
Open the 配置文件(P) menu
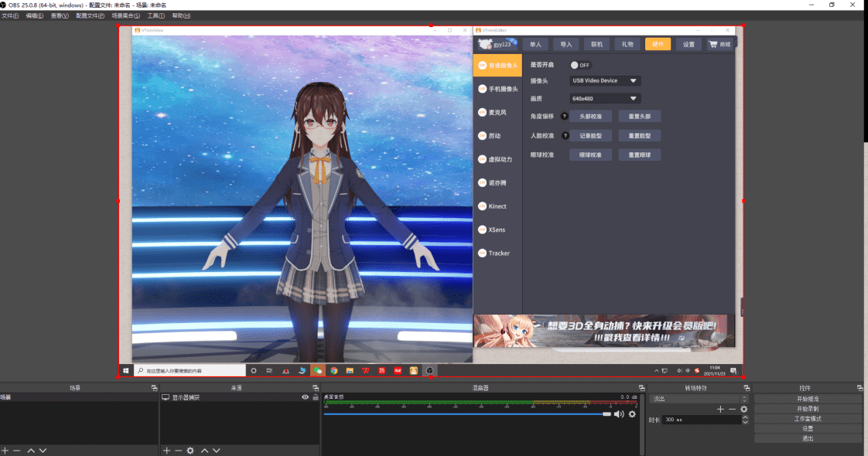90,15
